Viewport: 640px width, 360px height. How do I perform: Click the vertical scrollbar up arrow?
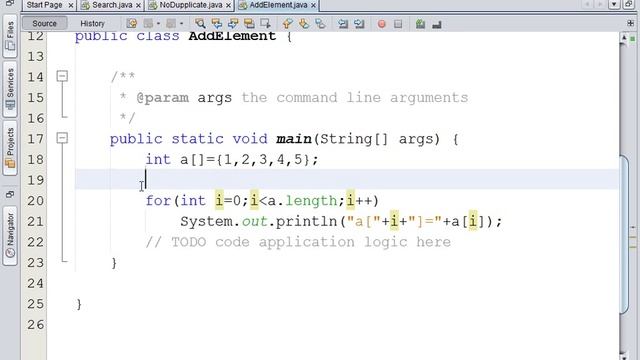pos(624,38)
